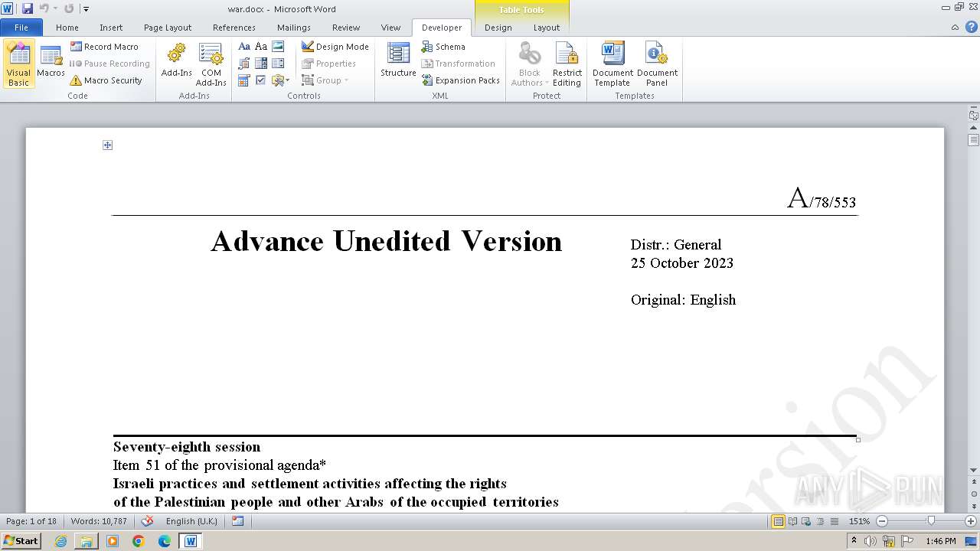Switch to Web Layout view
Viewport: 980px width, 551px height.
coord(806,521)
